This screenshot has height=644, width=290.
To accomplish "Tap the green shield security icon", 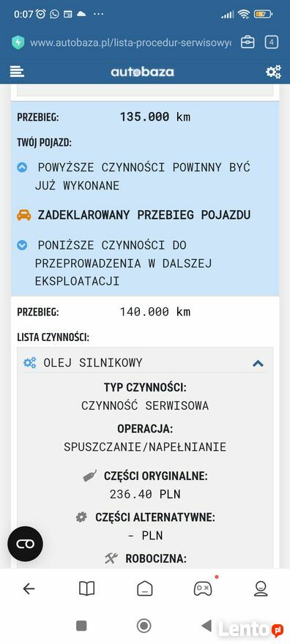I will 18,42.
